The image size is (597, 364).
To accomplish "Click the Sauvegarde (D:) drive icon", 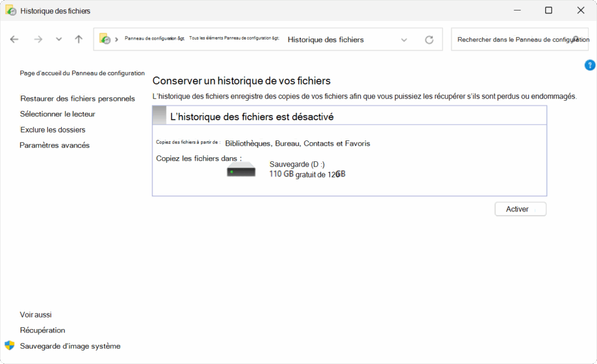I will tap(241, 169).
